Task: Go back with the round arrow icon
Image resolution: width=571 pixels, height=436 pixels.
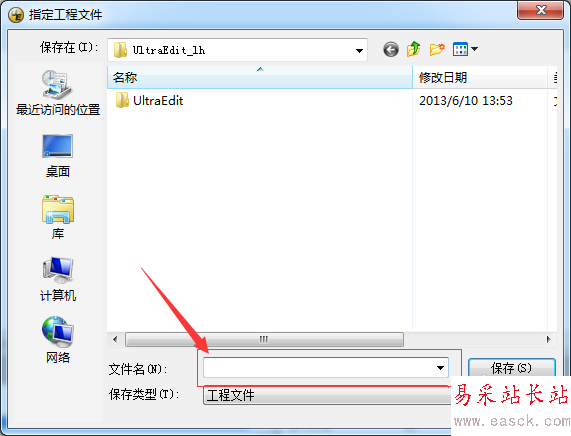Action: pyautogui.click(x=391, y=49)
